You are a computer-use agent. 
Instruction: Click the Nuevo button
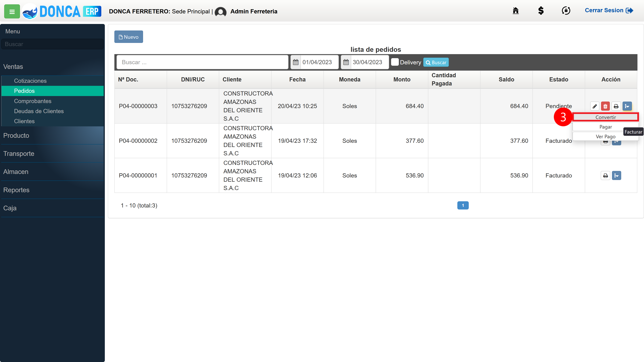(128, 37)
